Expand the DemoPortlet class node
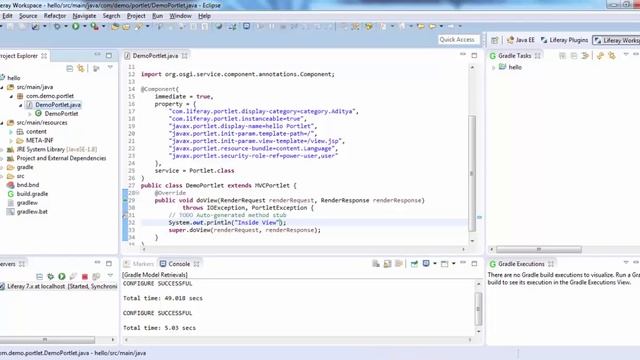 pyautogui.click(x=30, y=114)
